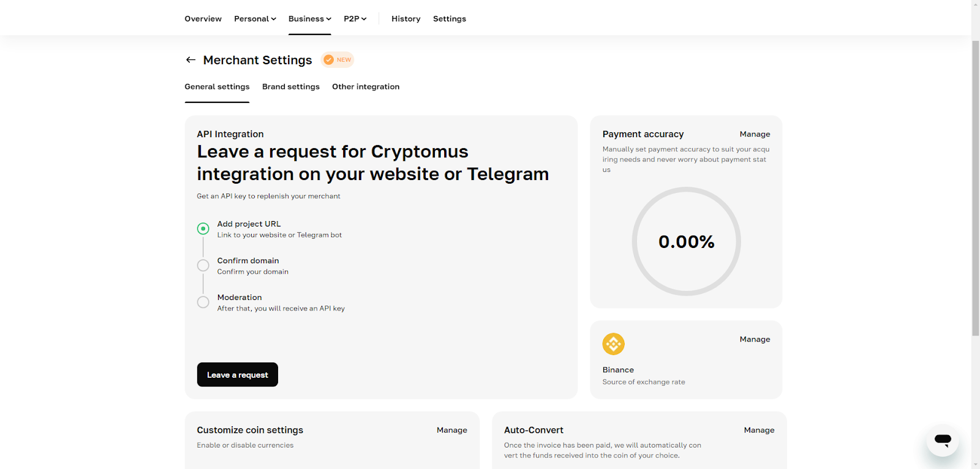Click the back arrow beside Merchant Settings

190,60
